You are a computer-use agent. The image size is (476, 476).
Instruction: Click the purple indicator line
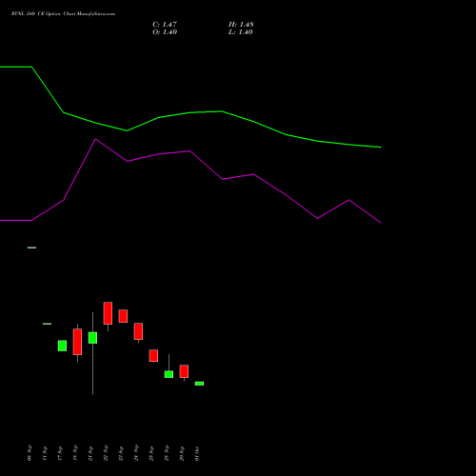coord(190,151)
